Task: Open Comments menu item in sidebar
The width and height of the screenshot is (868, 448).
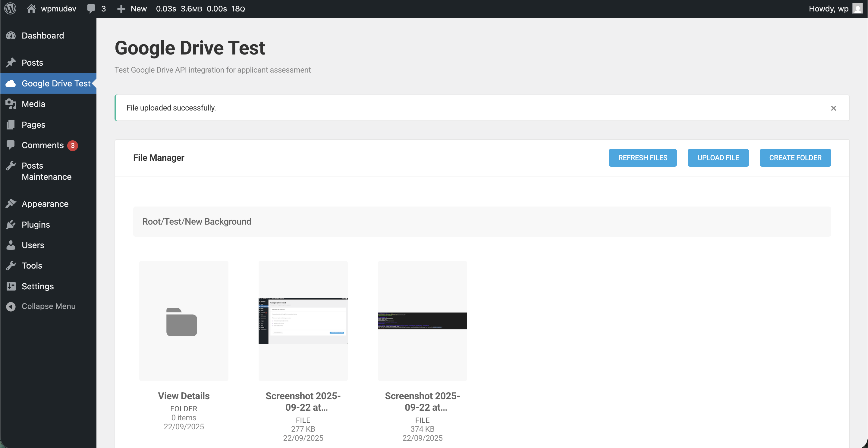Action: (x=43, y=145)
